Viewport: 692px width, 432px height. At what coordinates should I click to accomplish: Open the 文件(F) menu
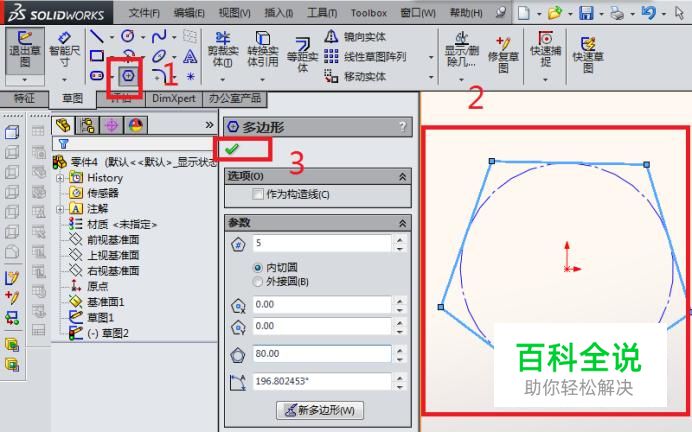[144, 13]
